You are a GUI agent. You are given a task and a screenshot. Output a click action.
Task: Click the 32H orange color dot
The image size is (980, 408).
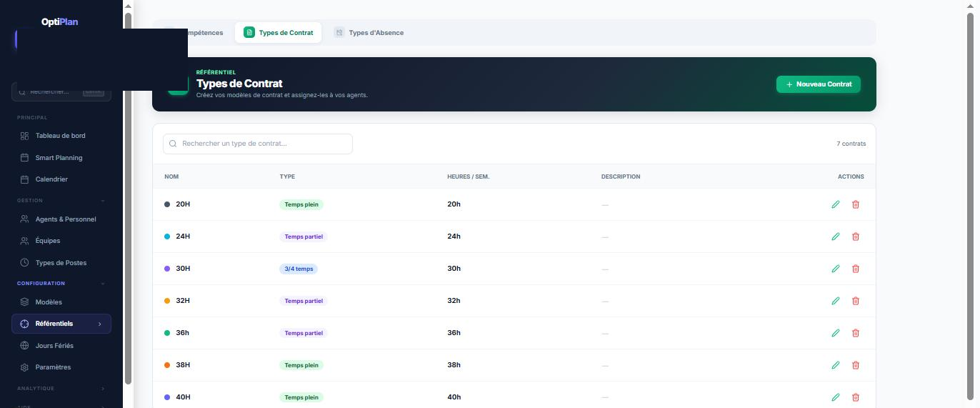coord(167,301)
